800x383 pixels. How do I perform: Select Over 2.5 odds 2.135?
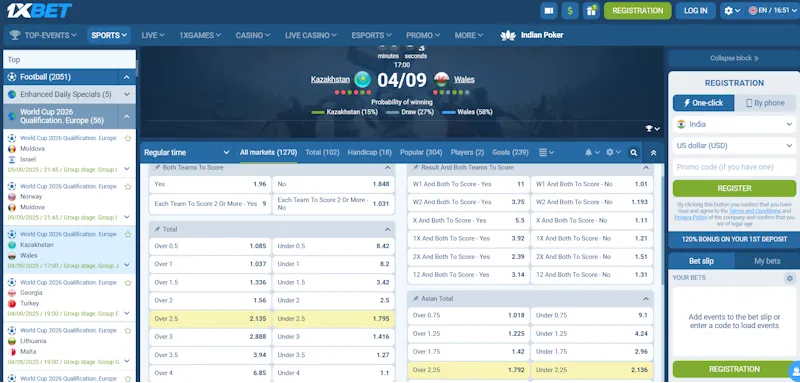[x=210, y=319]
